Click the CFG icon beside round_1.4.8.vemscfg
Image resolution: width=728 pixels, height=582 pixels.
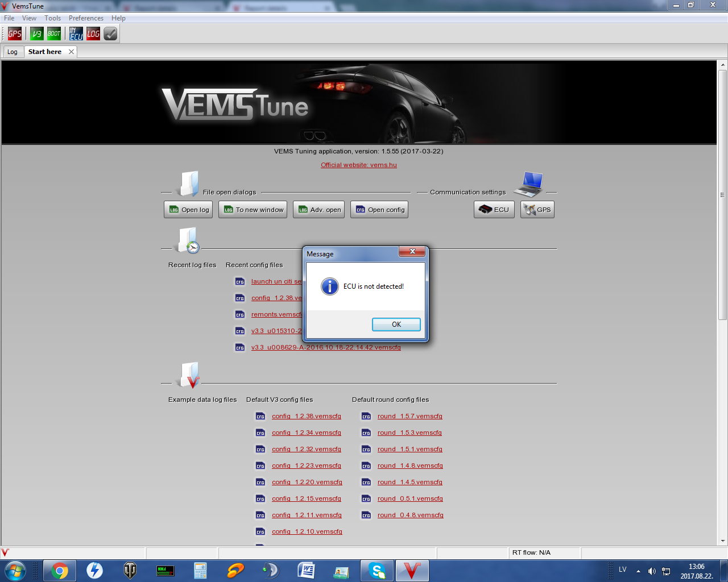pos(366,465)
